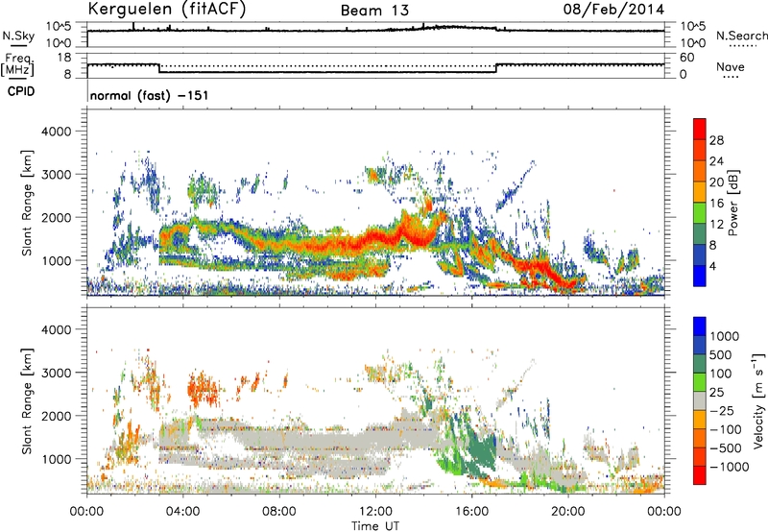Click the "00:00" tick starting the time axis
This screenshot has width=768, height=532.
tap(87, 512)
